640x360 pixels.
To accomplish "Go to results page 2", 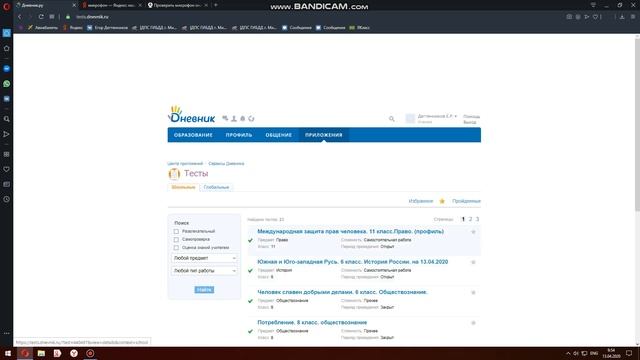I will coord(470,219).
